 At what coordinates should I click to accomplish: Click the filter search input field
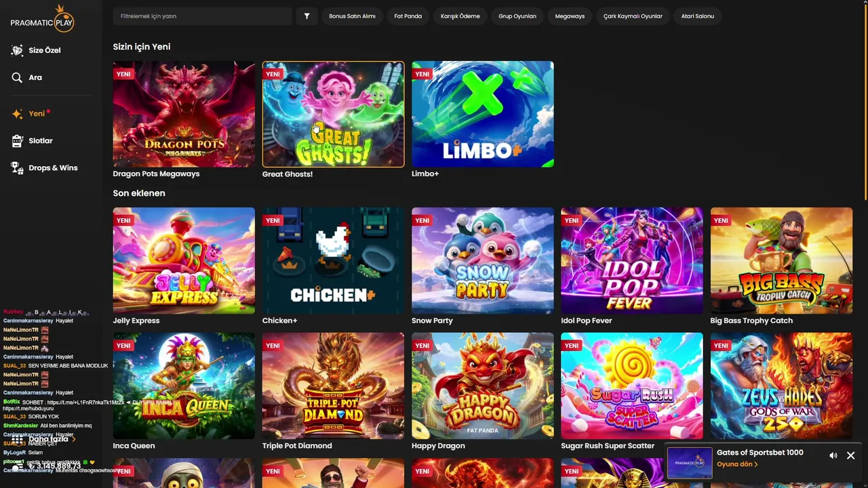coord(202,16)
